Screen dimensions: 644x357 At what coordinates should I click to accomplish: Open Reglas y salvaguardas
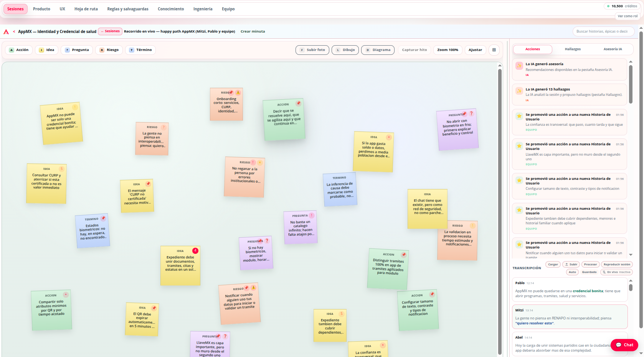pos(128,9)
